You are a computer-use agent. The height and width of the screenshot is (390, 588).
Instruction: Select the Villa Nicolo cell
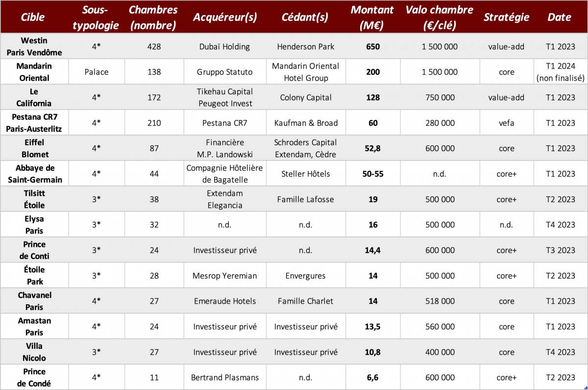[33, 352]
